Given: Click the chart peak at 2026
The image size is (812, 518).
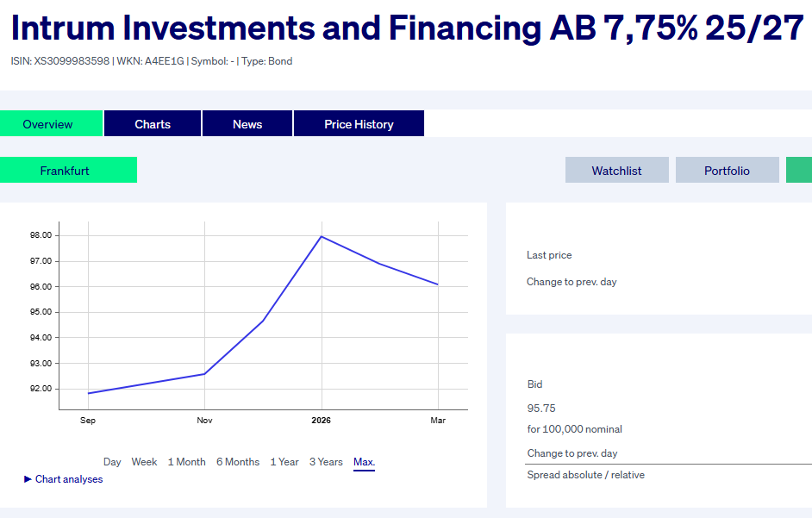Looking at the screenshot, I should pyautogui.click(x=322, y=236).
